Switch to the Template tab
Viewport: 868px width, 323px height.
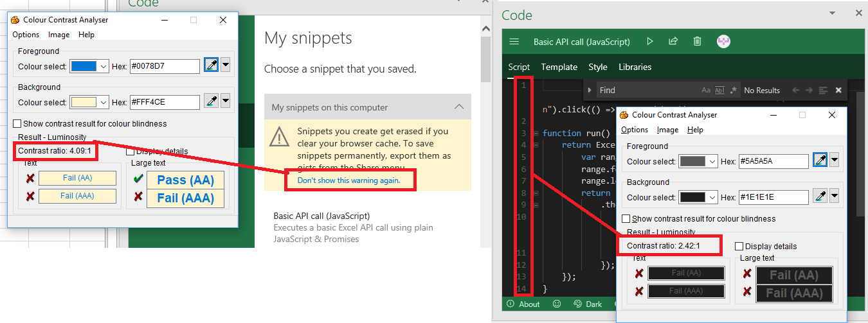[x=559, y=67]
